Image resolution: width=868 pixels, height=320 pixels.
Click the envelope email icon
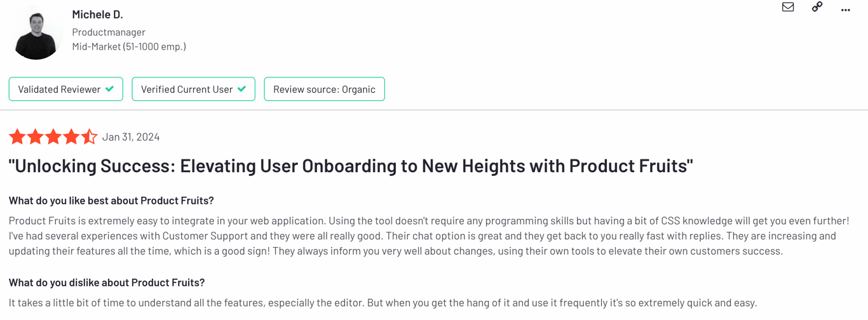click(788, 7)
